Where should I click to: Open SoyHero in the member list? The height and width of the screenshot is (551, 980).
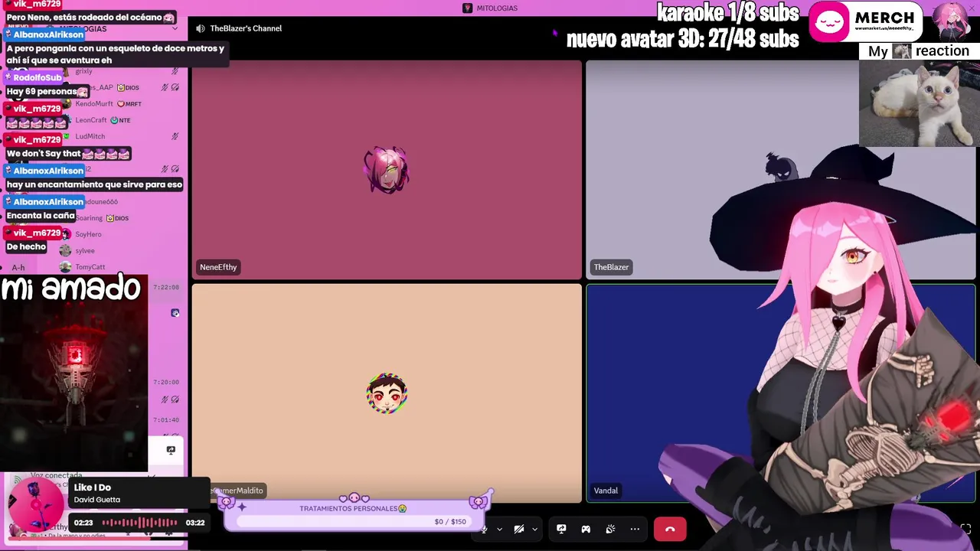coord(89,234)
